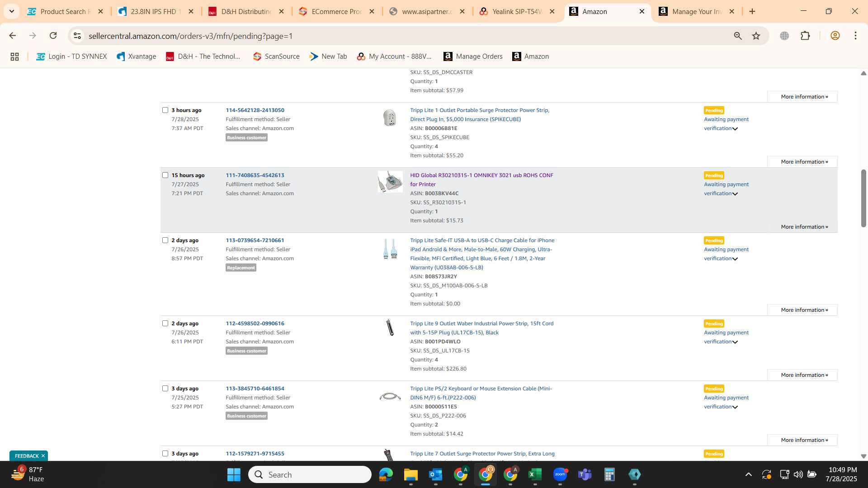Viewport: 868px width, 488px height.
Task: Switch to the Product Search tab
Action: (x=65, y=11)
